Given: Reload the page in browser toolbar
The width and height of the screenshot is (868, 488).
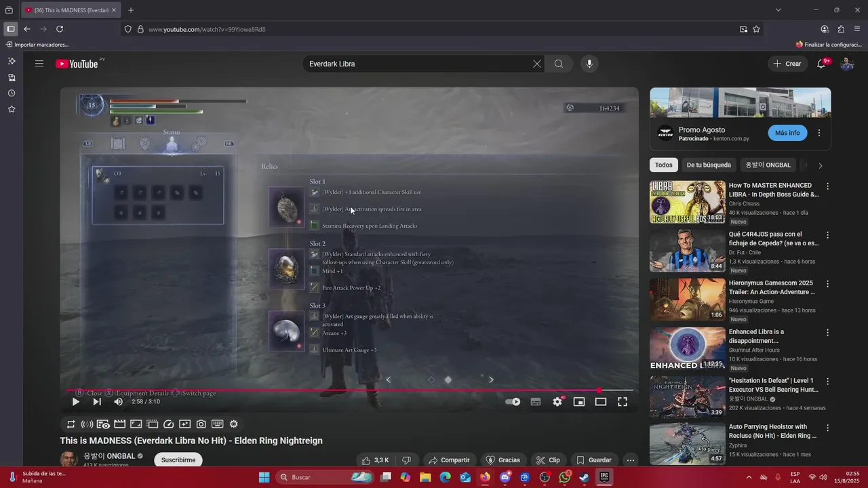Looking at the screenshot, I should [60, 29].
